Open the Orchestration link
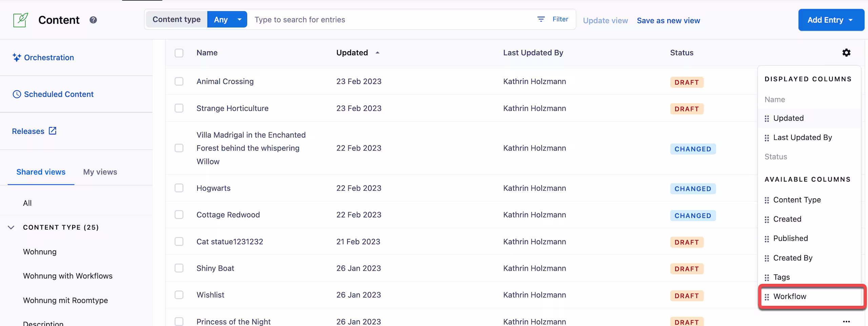Viewport: 868px width, 326px height. (x=49, y=57)
